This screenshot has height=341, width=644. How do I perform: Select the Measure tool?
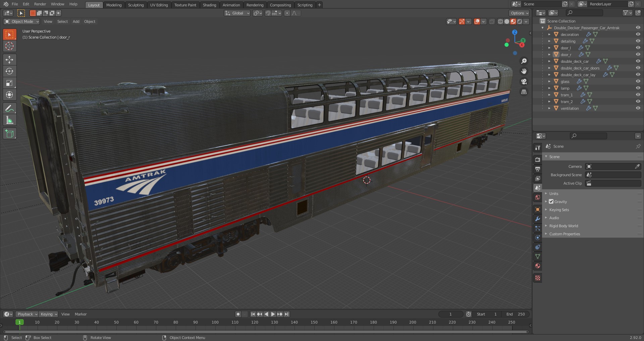9,120
